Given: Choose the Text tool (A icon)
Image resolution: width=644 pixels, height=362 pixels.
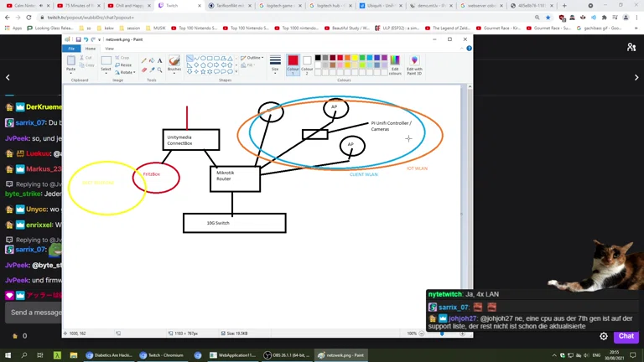Looking at the screenshot, I should click(159, 60).
